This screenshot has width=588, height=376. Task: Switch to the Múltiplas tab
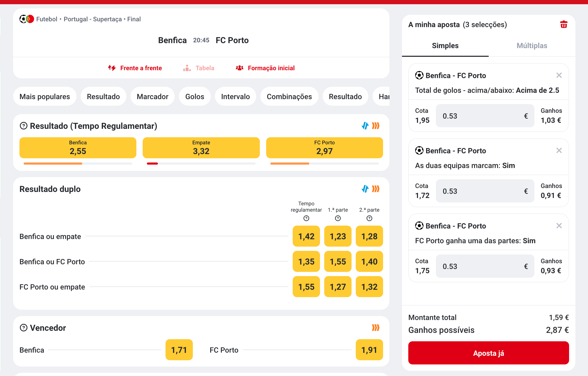click(532, 46)
